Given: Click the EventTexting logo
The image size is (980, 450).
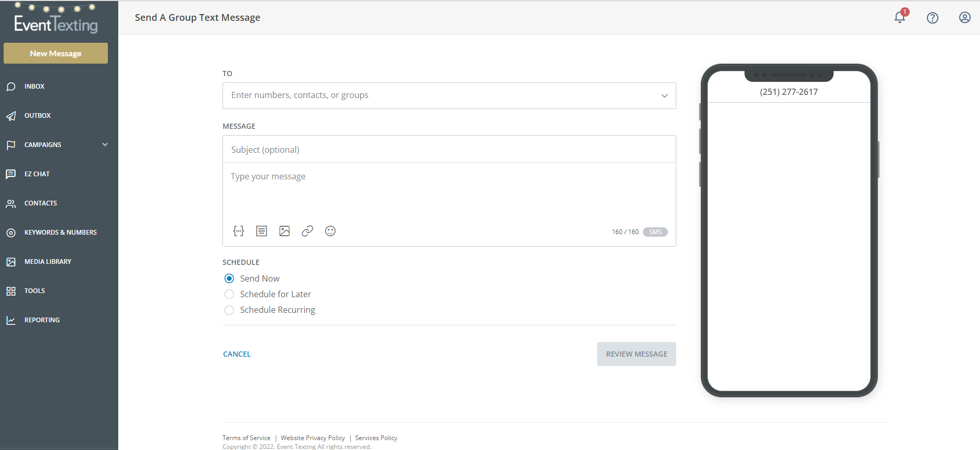Looking at the screenshot, I should pos(56,19).
